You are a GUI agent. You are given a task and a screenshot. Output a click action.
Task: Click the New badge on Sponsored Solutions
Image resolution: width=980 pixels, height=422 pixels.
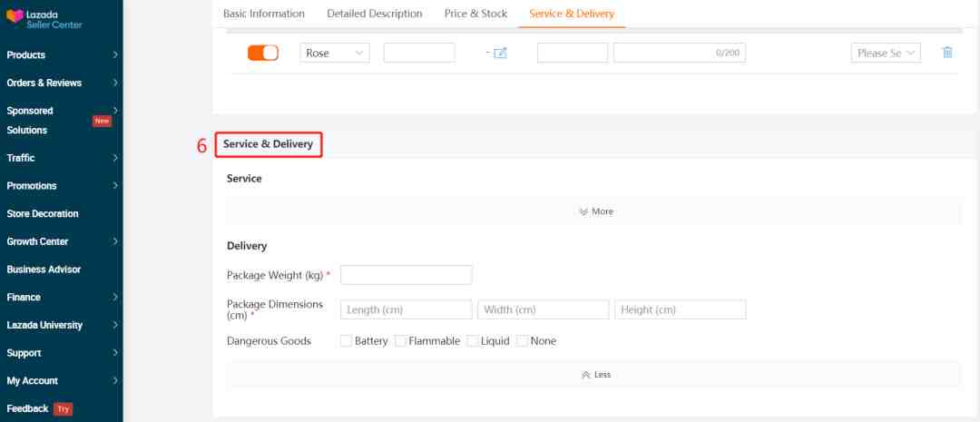tap(102, 121)
